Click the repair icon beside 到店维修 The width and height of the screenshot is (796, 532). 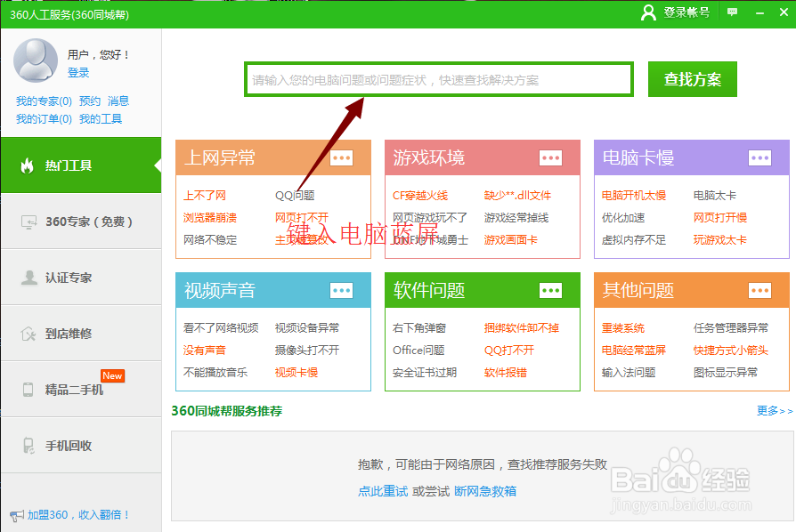[28, 334]
